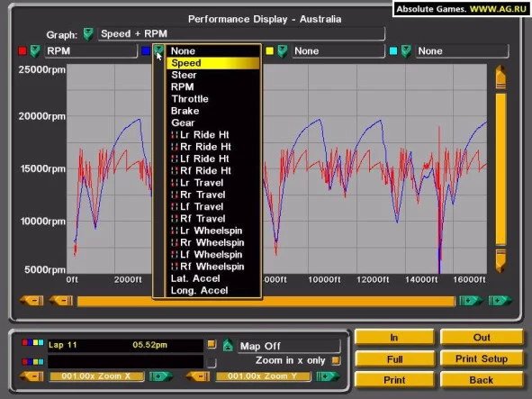The width and height of the screenshot is (532, 399).
Task: Click the Print button
Action: [x=394, y=380]
